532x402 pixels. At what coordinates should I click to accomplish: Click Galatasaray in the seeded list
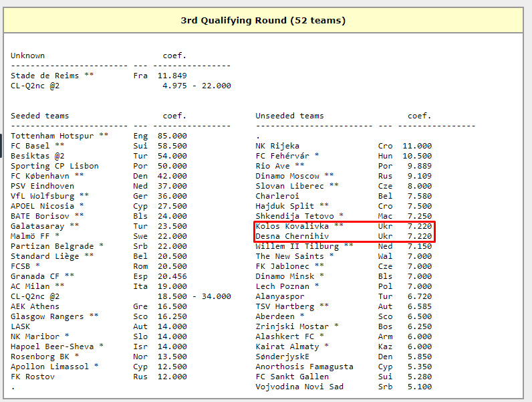(x=39, y=226)
